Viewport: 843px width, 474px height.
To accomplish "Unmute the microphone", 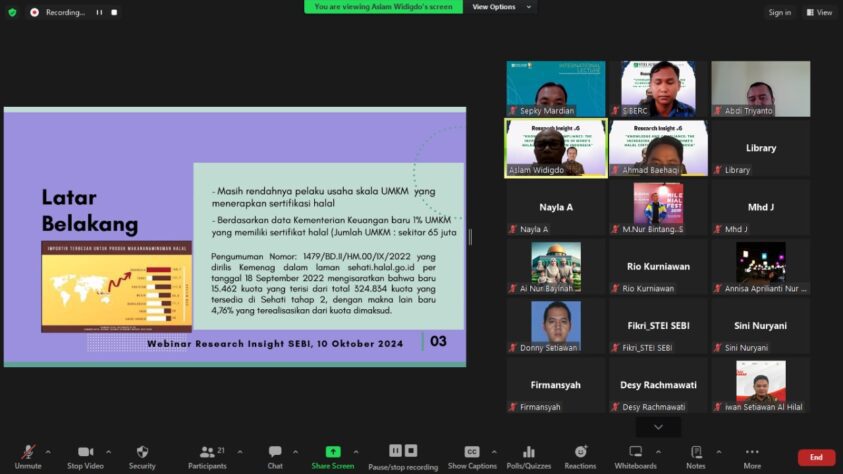I will click(28, 453).
